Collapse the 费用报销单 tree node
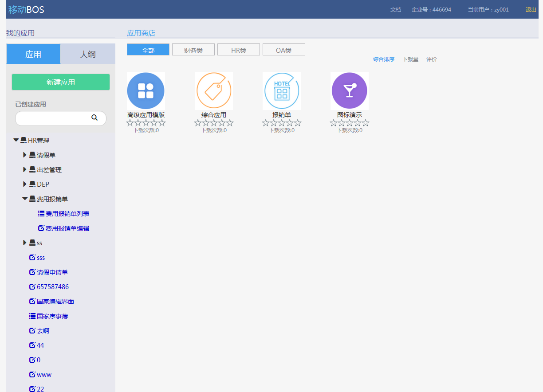The height and width of the screenshot is (392, 543). coord(25,199)
